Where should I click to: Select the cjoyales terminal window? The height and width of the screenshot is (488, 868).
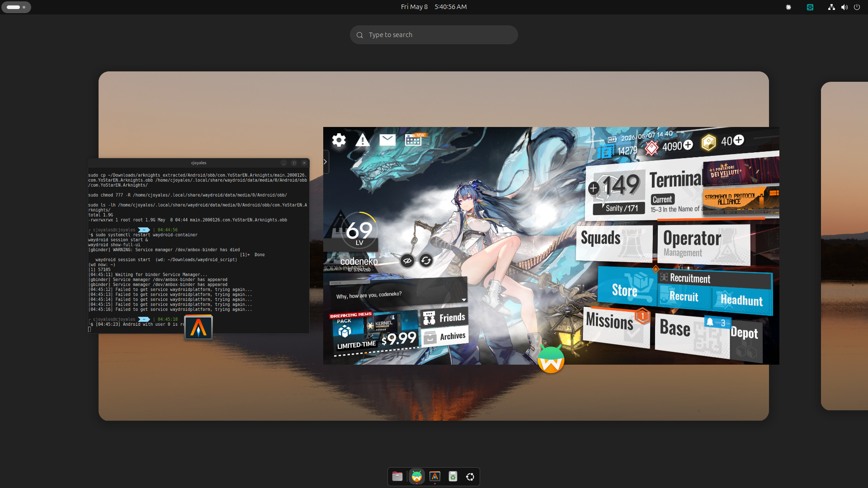198,246
